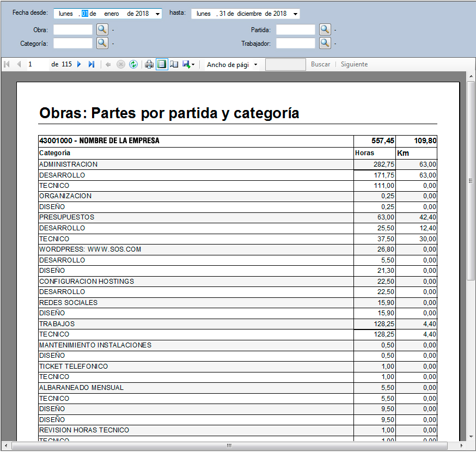Image resolution: width=476 pixels, height=452 pixels.
Task: Click hours value 26,80
Action: click(x=386, y=249)
